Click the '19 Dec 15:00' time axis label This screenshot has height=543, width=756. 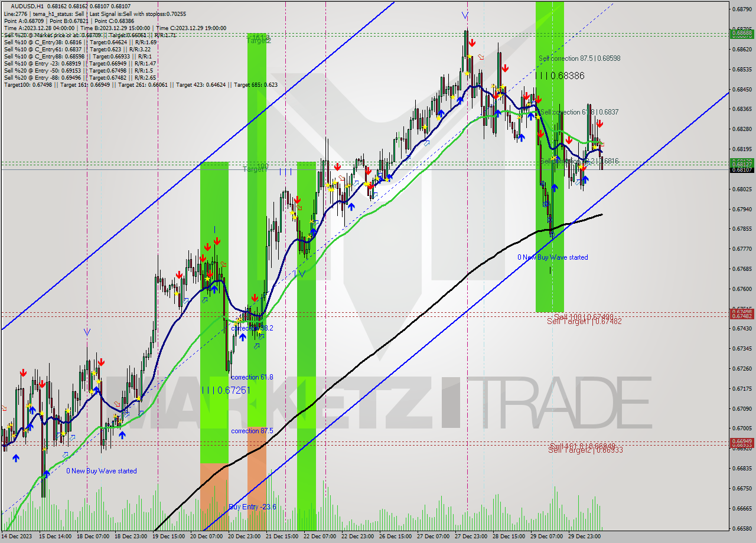click(x=169, y=537)
